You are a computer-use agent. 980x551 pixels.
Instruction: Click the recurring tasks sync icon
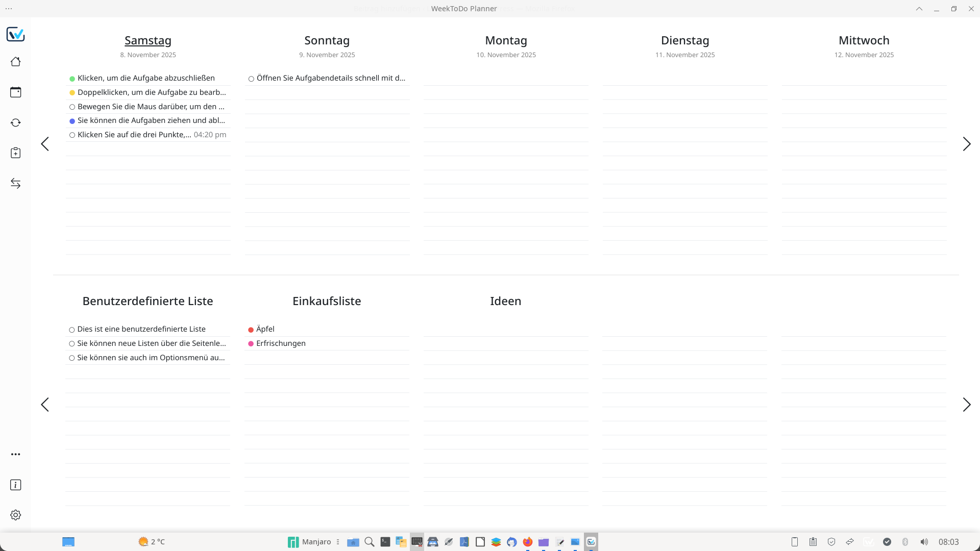15,122
